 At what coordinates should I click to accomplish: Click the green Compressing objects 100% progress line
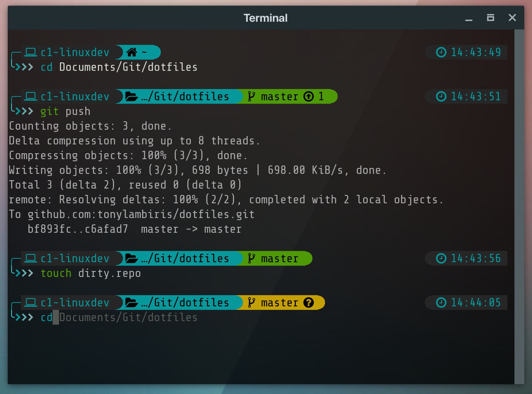click(127, 155)
